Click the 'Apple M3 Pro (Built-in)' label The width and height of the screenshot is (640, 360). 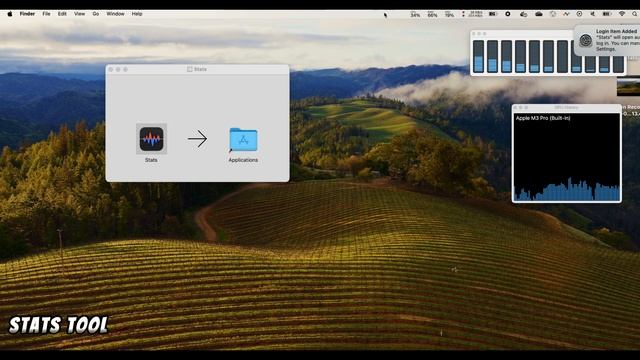pyautogui.click(x=543, y=118)
